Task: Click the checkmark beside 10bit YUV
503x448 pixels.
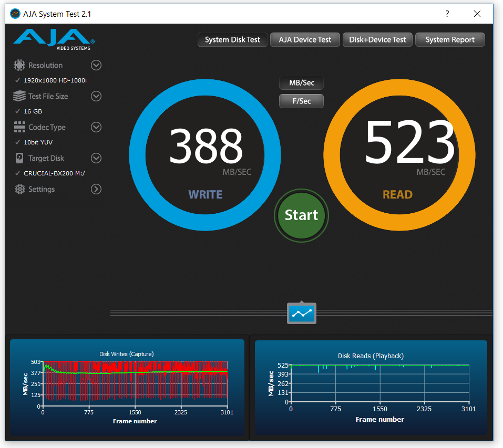Action: point(18,142)
